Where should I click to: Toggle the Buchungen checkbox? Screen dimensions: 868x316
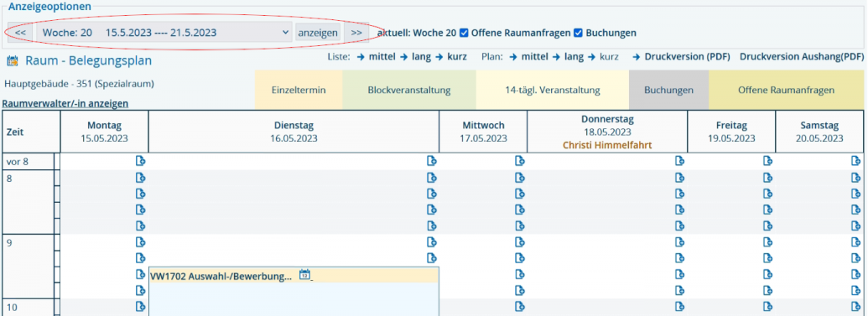pyautogui.click(x=578, y=33)
